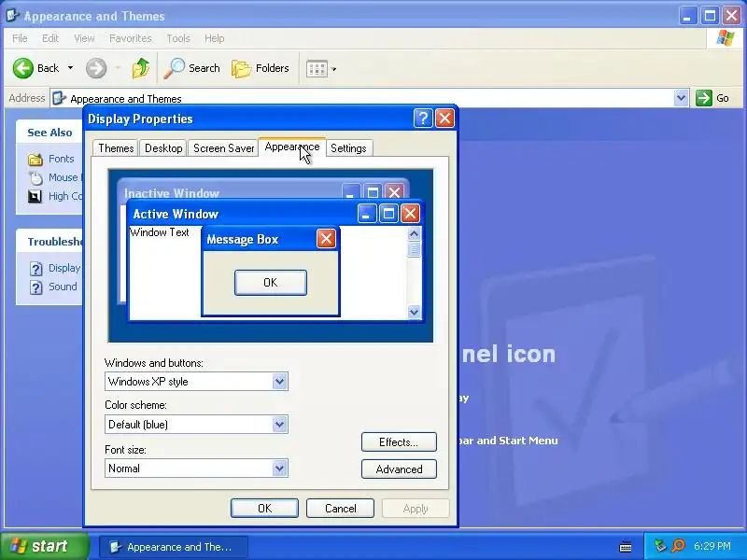This screenshot has height=560, width=747.
Task: Open Search using magnifier icon
Action: pos(174,68)
